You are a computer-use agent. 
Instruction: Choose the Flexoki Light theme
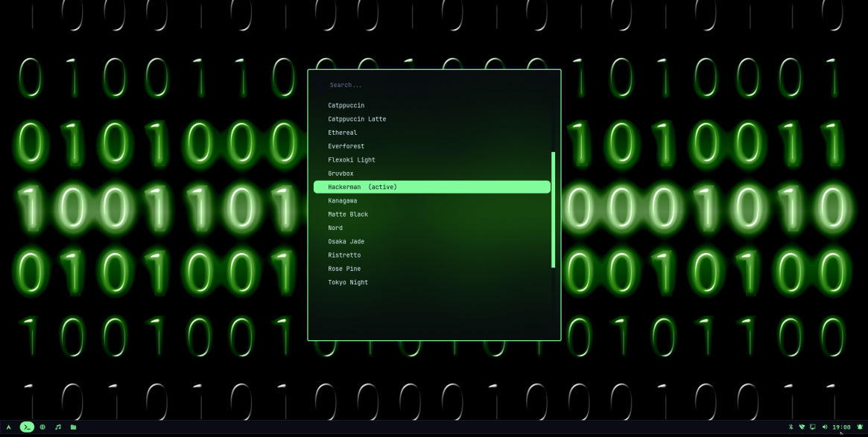(x=352, y=160)
